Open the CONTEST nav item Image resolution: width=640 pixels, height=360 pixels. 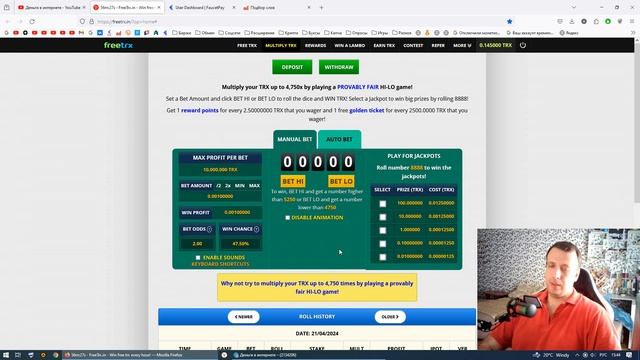point(413,45)
